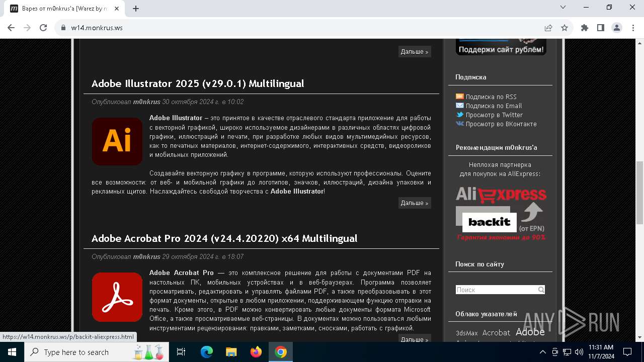The image size is (644, 362).
Task: Select the Варез от m0nkrus'a tab
Action: point(64,9)
